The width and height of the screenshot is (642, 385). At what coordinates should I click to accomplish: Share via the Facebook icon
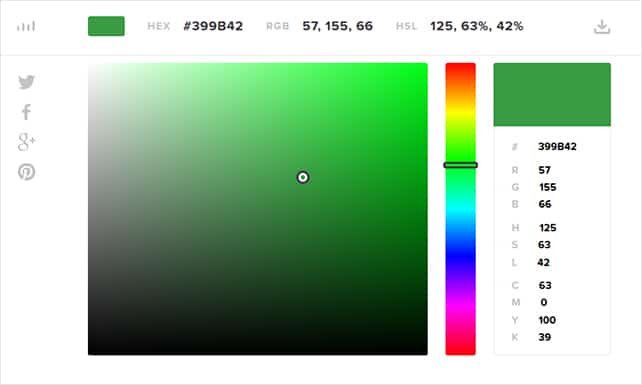26,112
